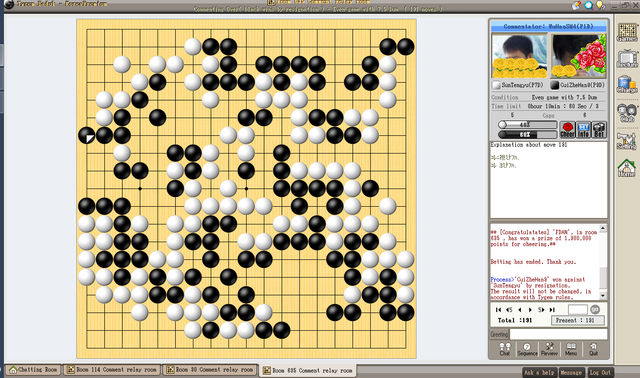The image size is (640, 378).
Task: Click the lightbulb icon in title bar
Action: (x=600, y=5)
